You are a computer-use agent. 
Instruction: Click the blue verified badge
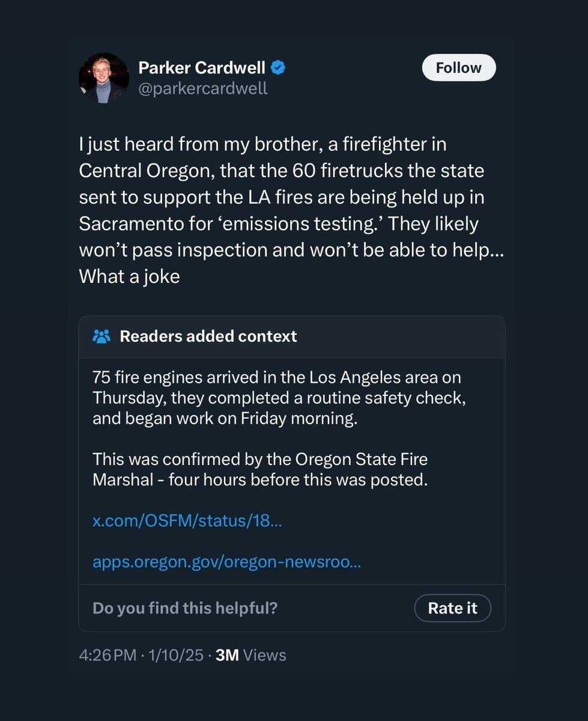tap(278, 68)
